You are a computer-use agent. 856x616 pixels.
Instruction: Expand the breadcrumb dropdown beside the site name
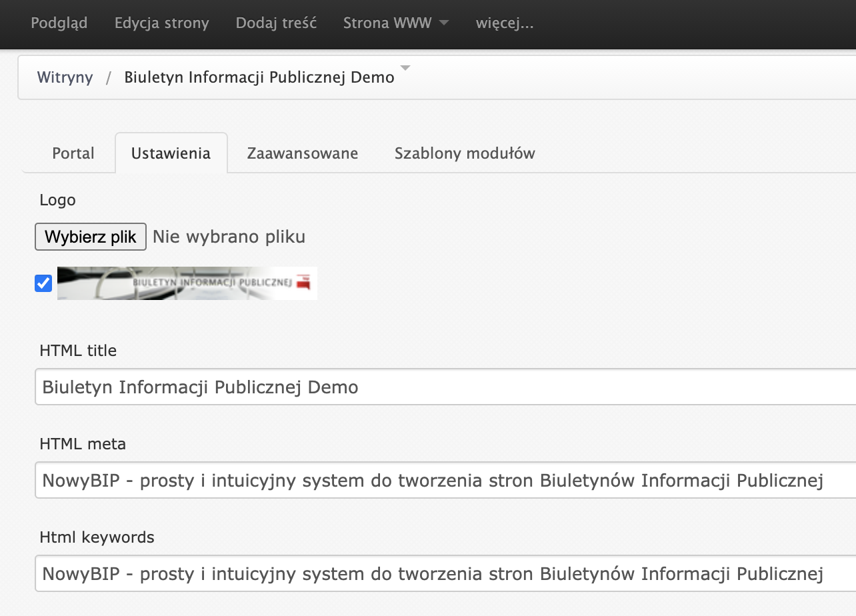click(x=405, y=69)
